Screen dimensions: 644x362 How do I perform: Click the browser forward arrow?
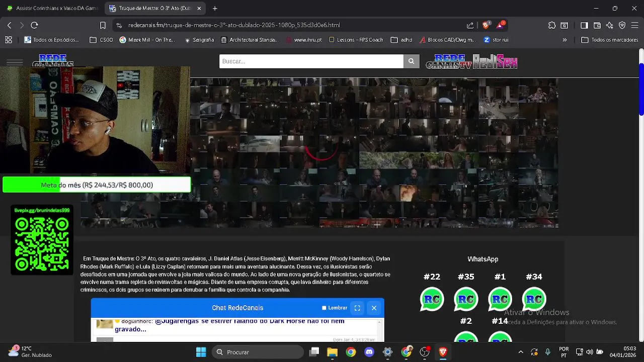point(22,25)
